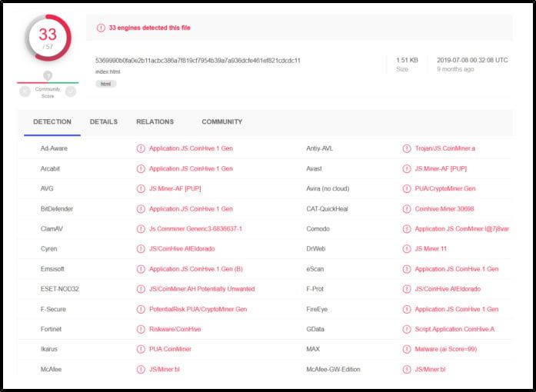The image size is (536, 392).
Task: Click the warning icon in Avira row
Action: (x=407, y=188)
